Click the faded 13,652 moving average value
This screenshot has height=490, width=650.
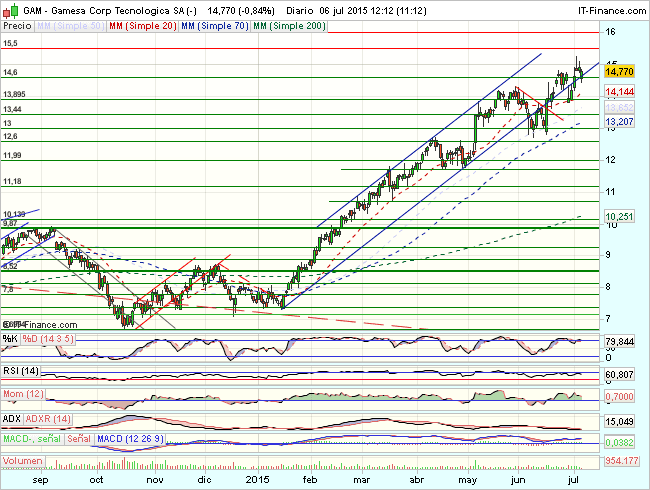[619, 108]
